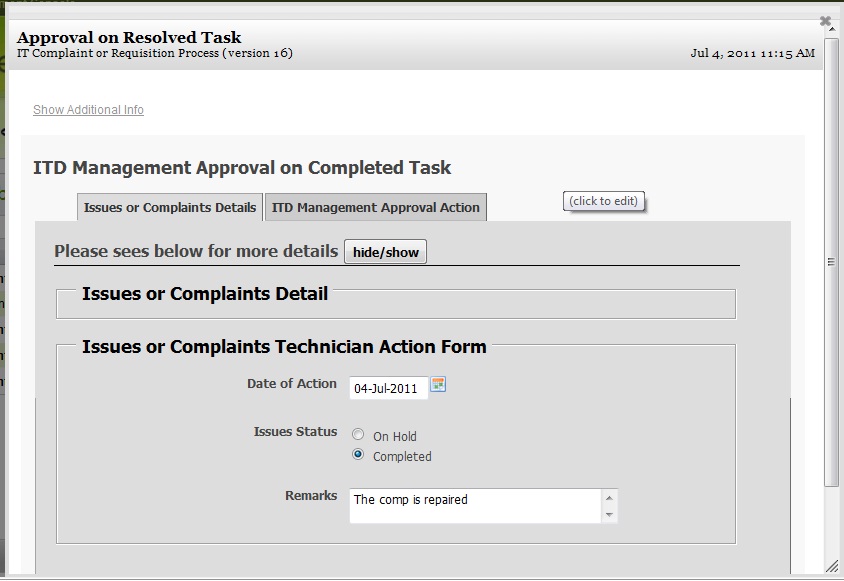The width and height of the screenshot is (844, 581).
Task: Focus the Date of Action field
Action: (x=388, y=388)
